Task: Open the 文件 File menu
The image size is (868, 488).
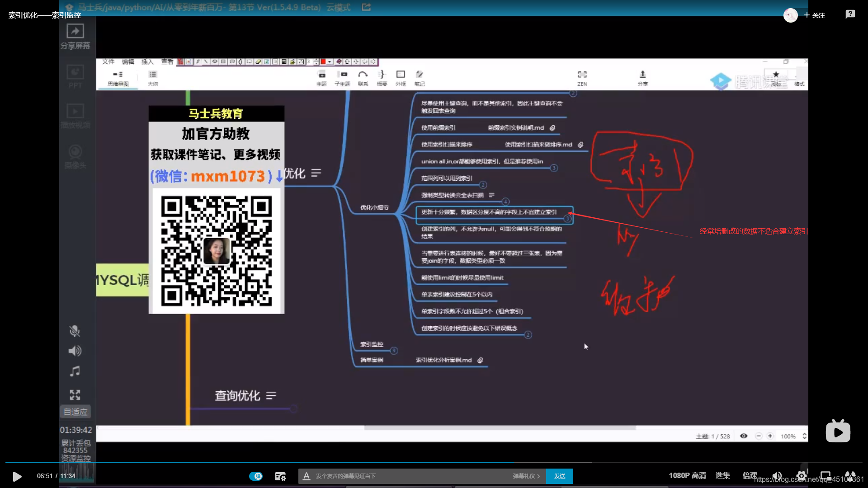Action: (108, 62)
